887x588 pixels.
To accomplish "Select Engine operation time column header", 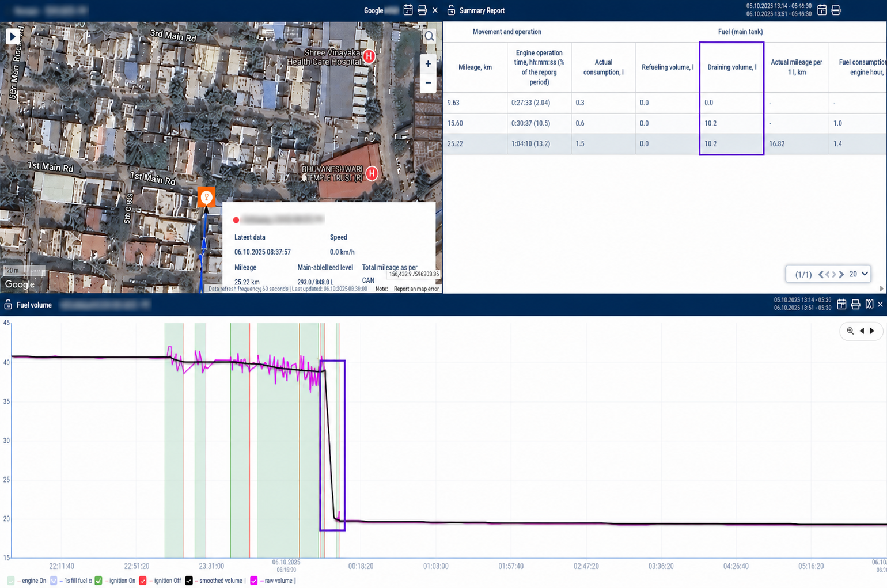I will click(x=539, y=67).
